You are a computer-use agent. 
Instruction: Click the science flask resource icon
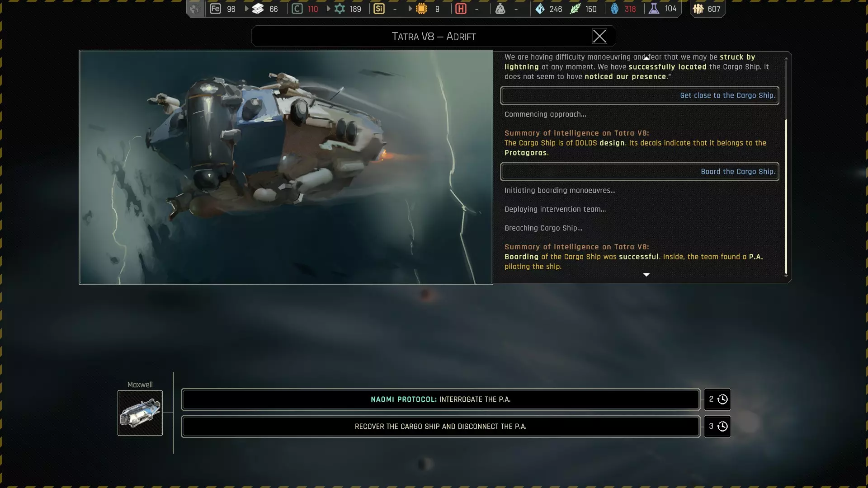pyautogui.click(x=654, y=9)
